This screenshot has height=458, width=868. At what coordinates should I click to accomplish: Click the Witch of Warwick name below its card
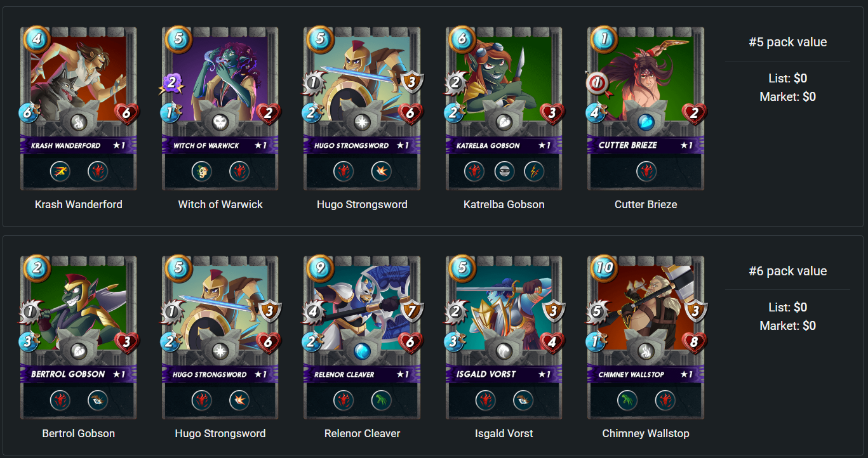pyautogui.click(x=220, y=204)
